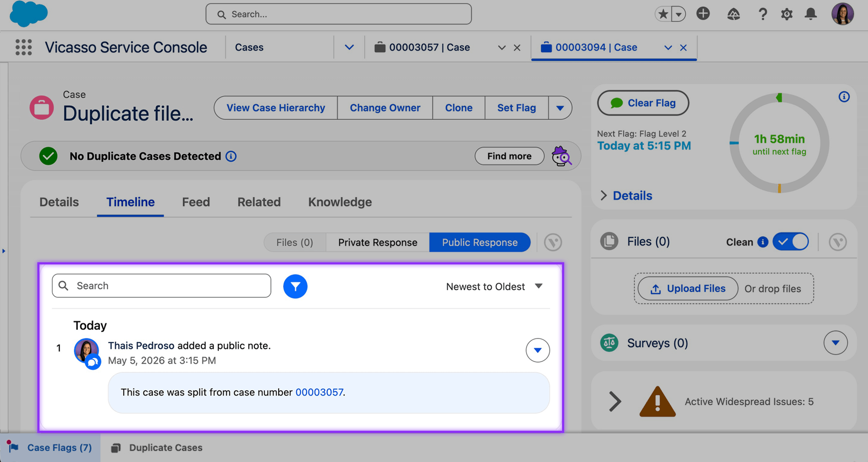
Task: Switch to the Feed tab
Action: pyautogui.click(x=196, y=202)
